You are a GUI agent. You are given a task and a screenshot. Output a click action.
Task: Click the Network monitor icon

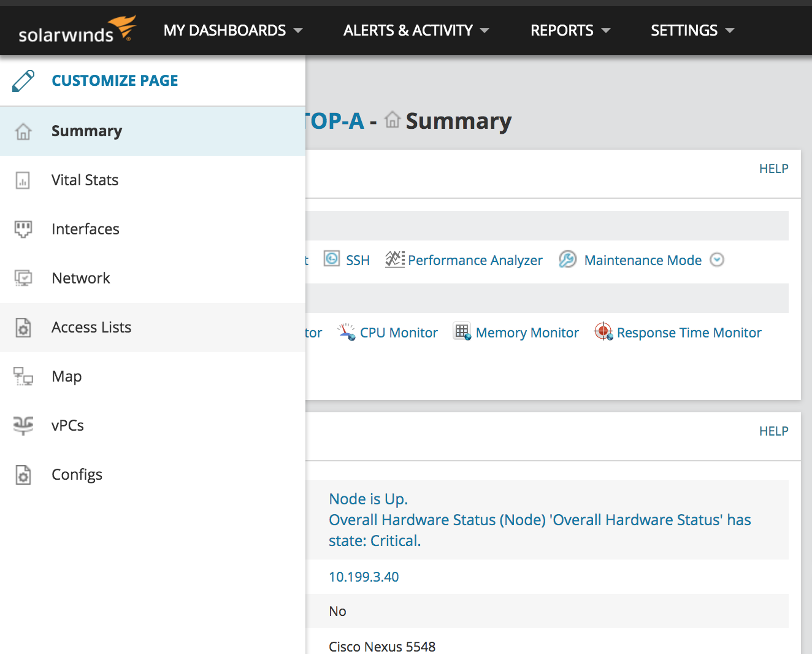coord(23,279)
